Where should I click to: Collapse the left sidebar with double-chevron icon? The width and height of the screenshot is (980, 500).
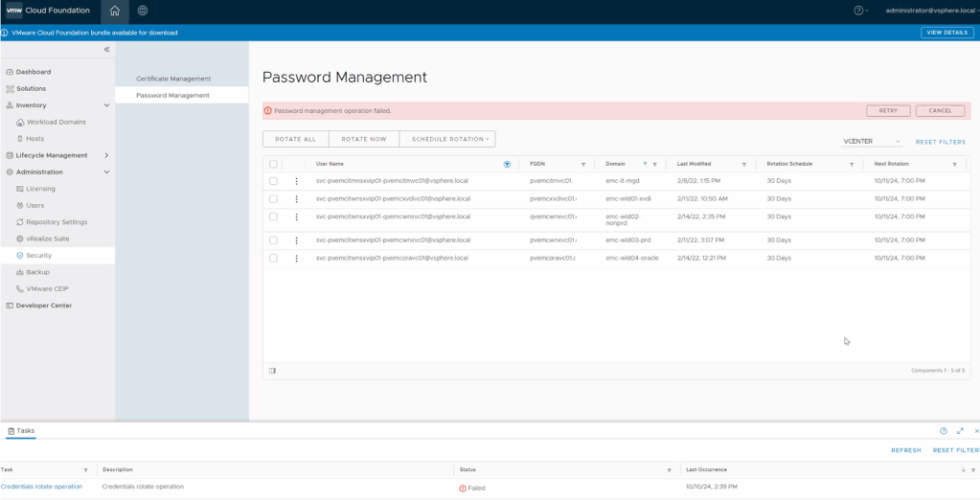[106, 49]
